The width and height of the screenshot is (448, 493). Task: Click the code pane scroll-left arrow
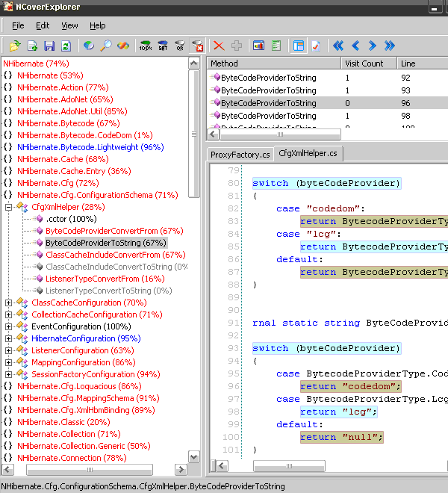(x=222, y=466)
